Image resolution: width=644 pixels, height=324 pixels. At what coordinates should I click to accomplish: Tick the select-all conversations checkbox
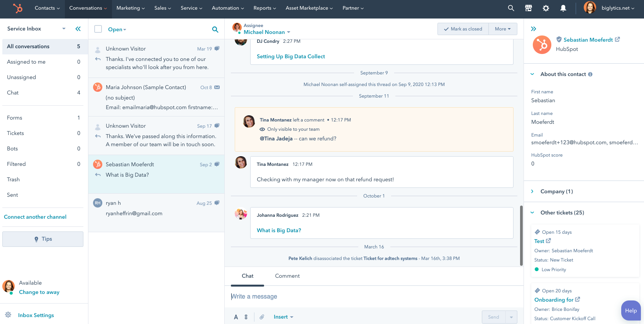98,29
